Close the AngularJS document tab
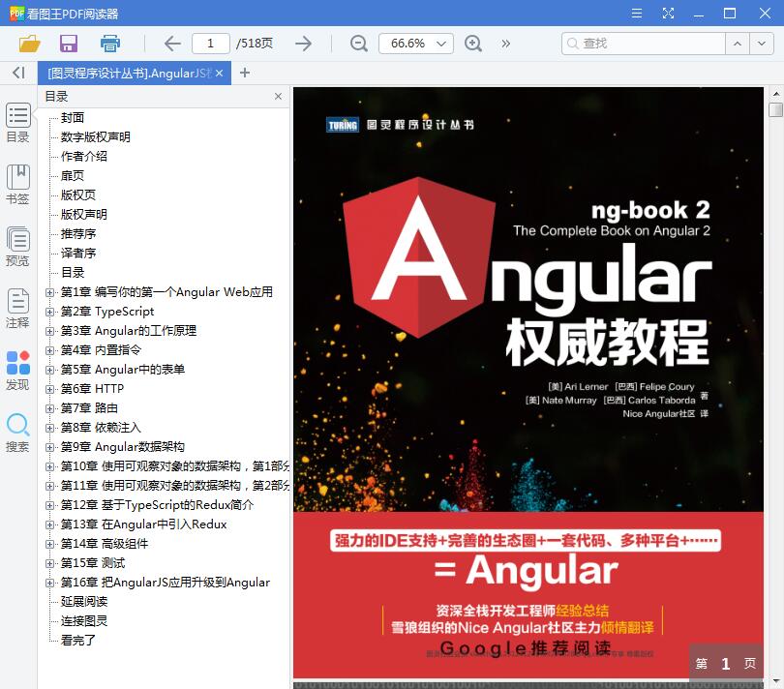The image size is (784, 689). point(219,73)
